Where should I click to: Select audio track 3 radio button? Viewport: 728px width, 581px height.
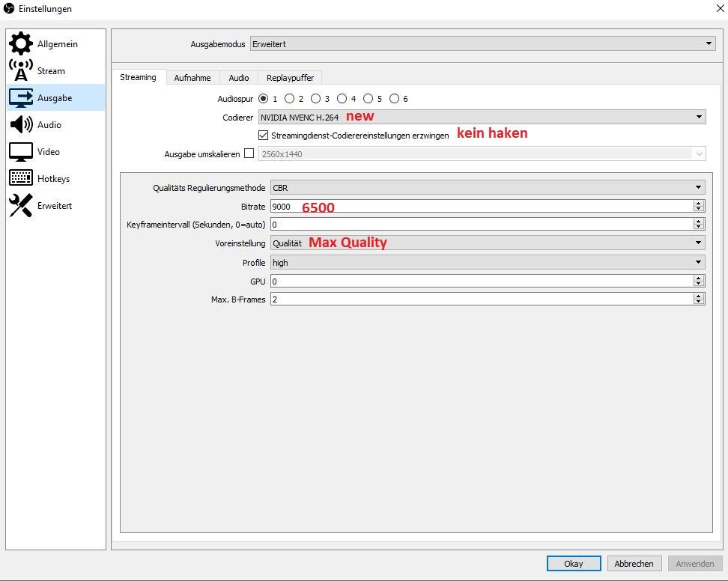[316, 98]
